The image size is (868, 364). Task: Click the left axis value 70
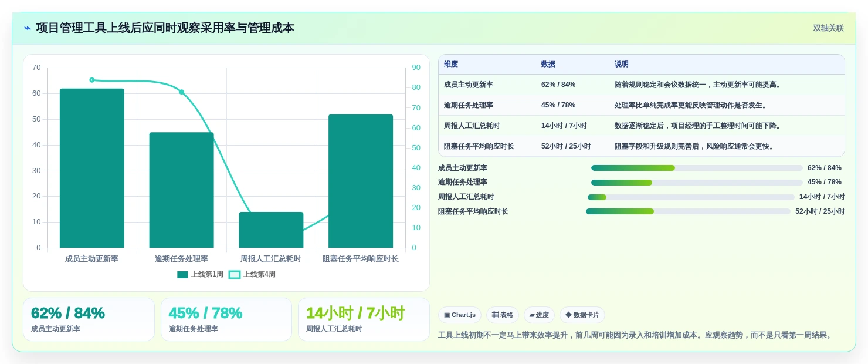pos(36,68)
